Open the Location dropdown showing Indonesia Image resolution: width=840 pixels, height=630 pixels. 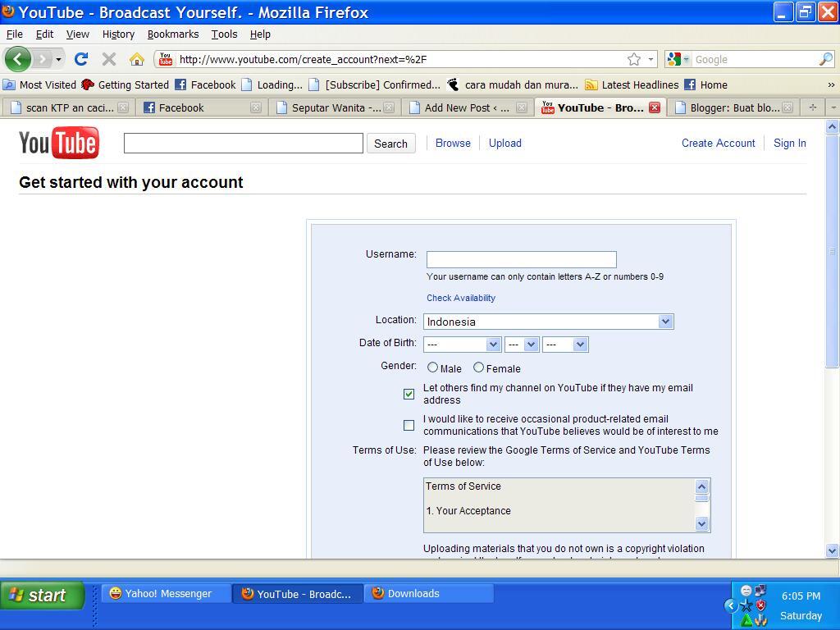coord(549,322)
